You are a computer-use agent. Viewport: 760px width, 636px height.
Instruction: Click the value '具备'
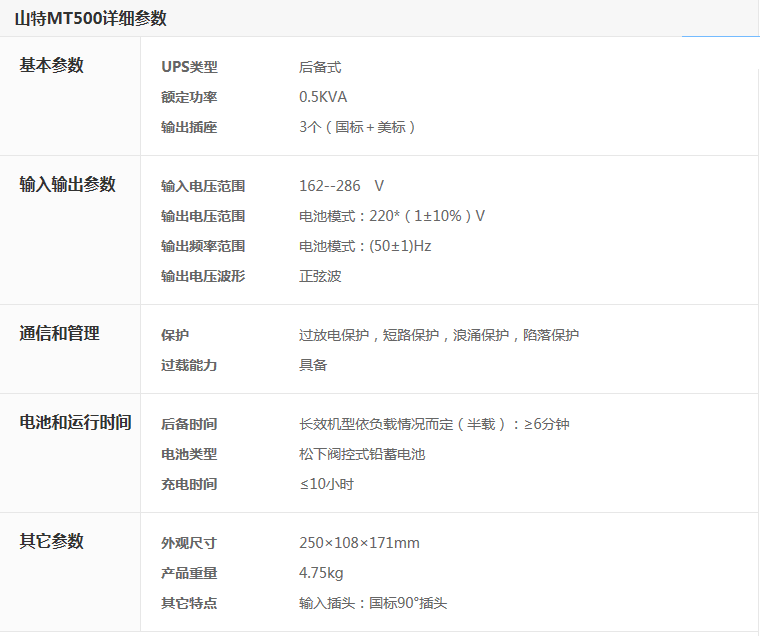[313, 365]
